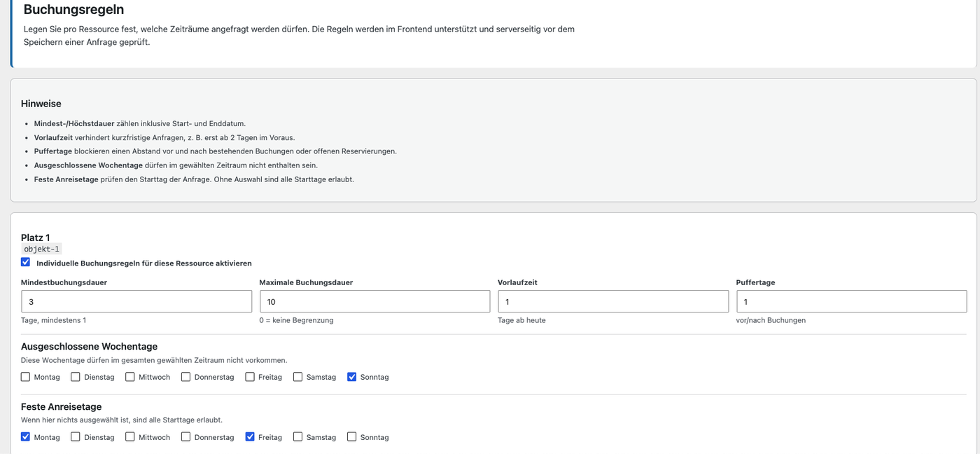The image size is (980, 454).
Task: Click the hint 'Tage, mindestens 1'
Action: (x=53, y=320)
